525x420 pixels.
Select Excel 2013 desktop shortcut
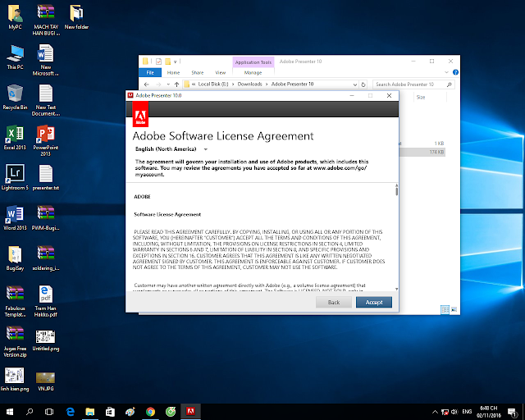[15, 137]
